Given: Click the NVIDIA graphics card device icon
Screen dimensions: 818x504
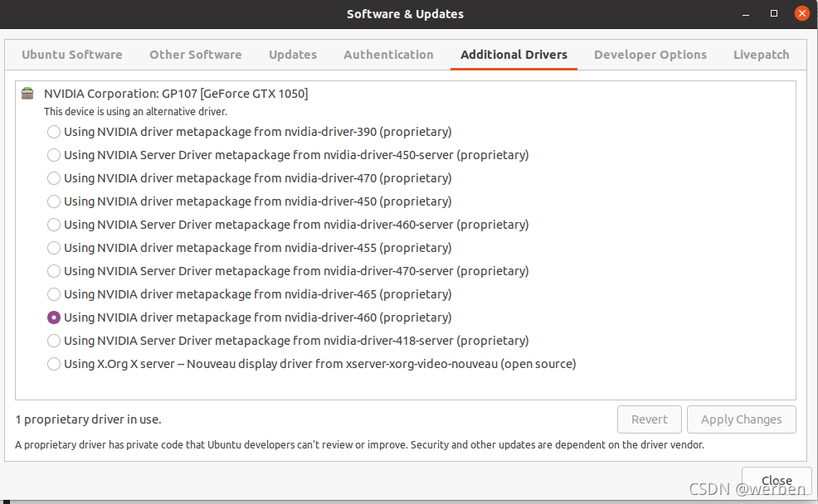Looking at the screenshot, I should 27,94.
